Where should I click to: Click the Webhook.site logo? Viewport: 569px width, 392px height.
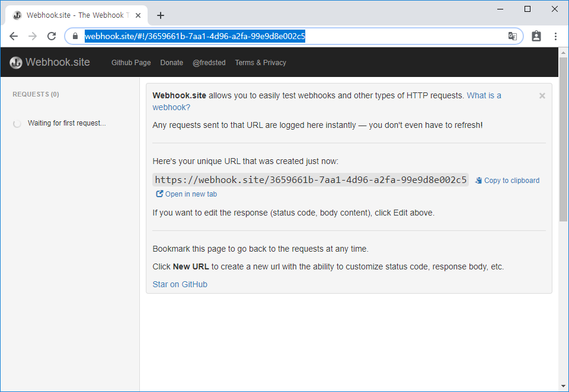tap(15, 62)
